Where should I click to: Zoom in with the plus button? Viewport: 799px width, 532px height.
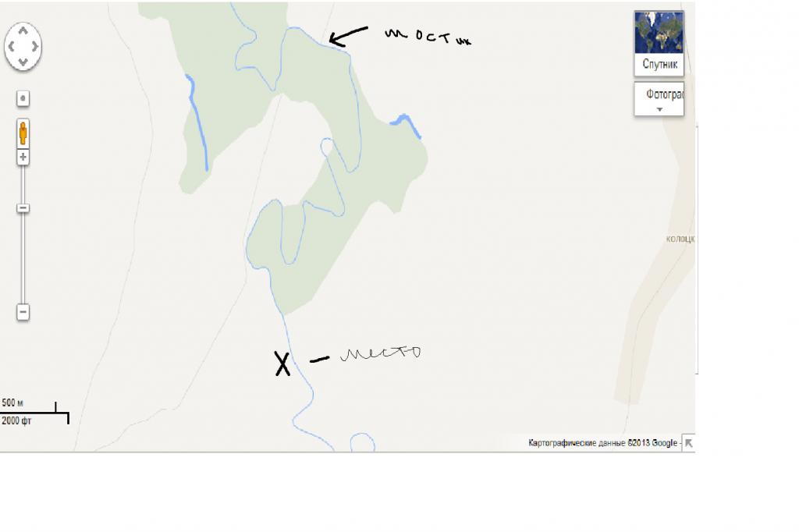[23, 157]
